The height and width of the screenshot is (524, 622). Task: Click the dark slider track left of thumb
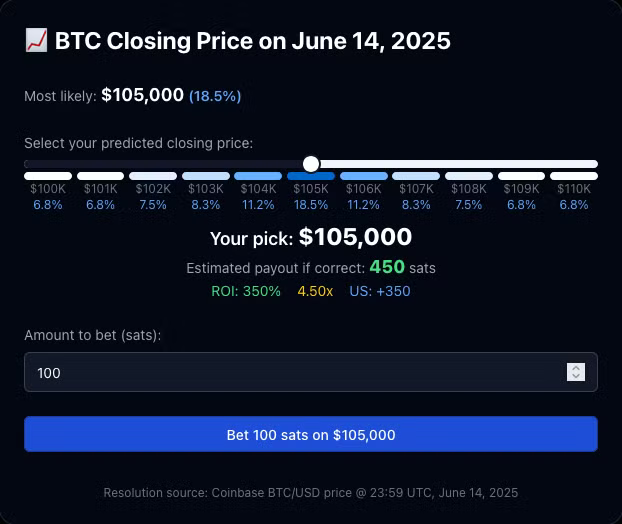(163, 164)
